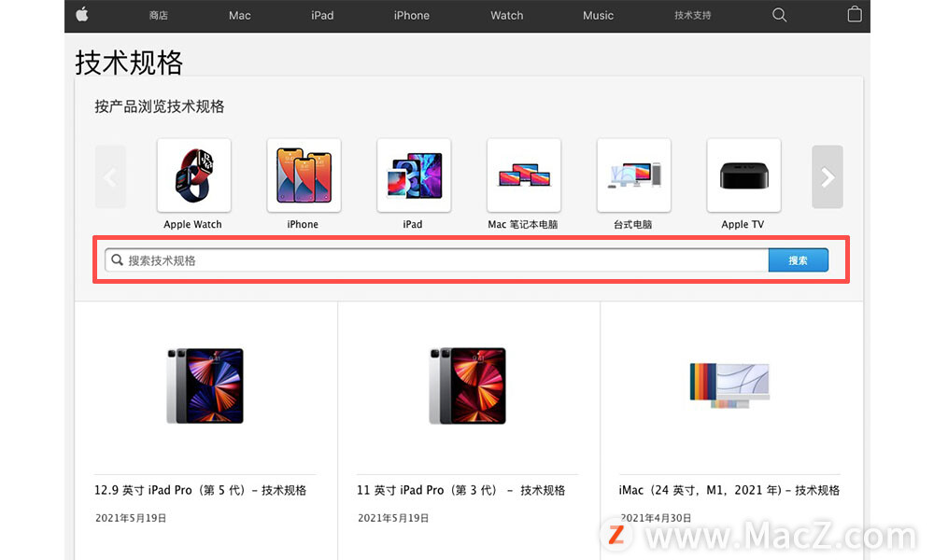Open Mac in the navigation bar

click(x=239, y=16)
